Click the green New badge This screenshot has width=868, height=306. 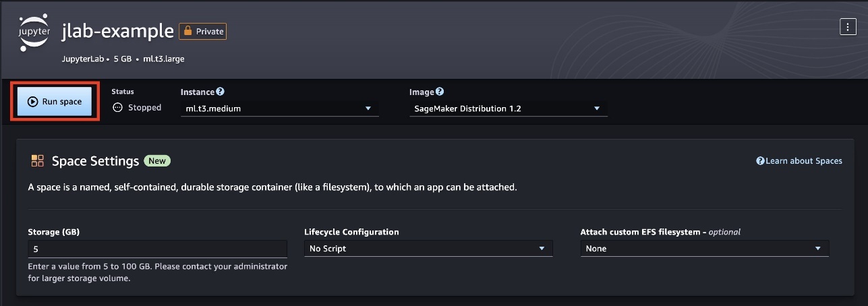pyautogui.click(x=157, y=161)
